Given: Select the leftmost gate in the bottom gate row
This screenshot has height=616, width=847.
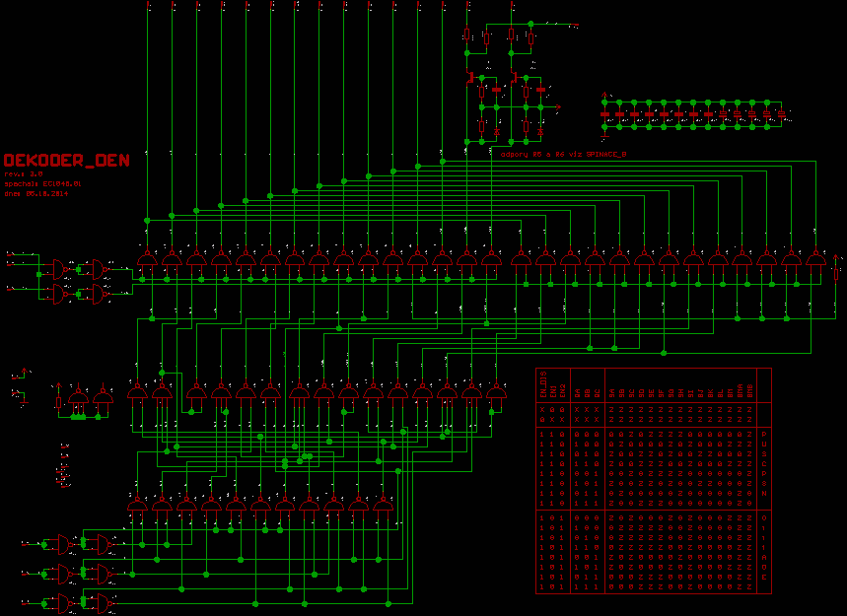Looking at the screenshot, I should pos(137,508).
